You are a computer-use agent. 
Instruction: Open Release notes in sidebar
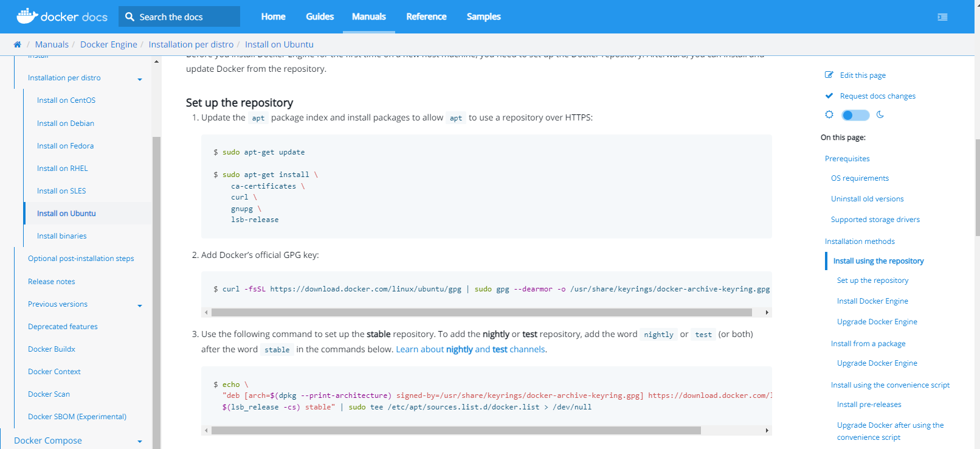(x=52, y=282)
